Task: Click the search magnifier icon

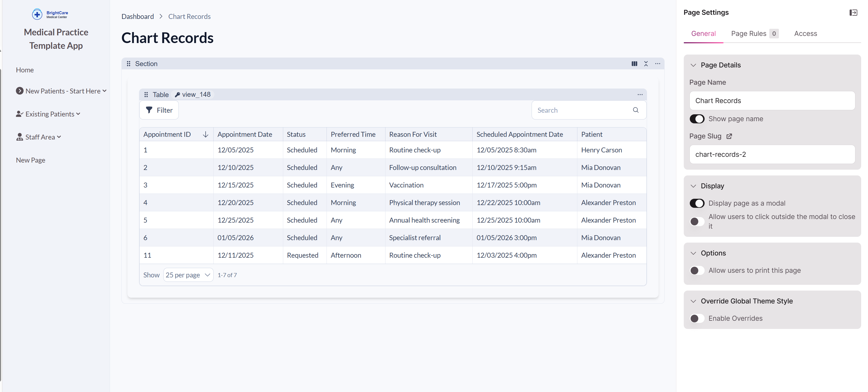Action: point(636,110)
